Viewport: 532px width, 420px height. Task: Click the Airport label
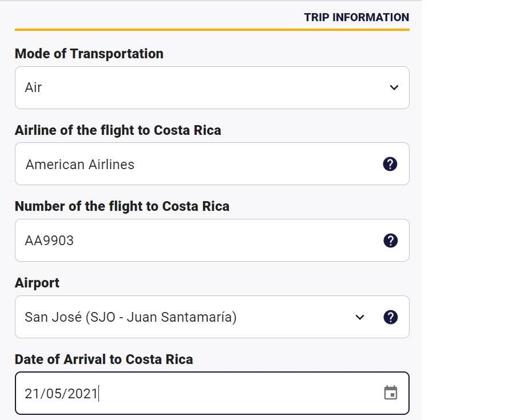37,283
